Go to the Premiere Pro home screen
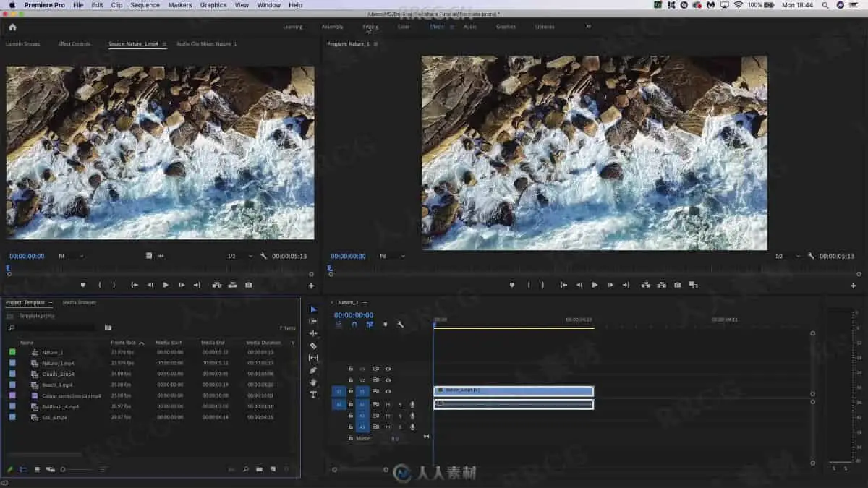The image size is (868, 488). pyautogui.click(x=12, y=27)
